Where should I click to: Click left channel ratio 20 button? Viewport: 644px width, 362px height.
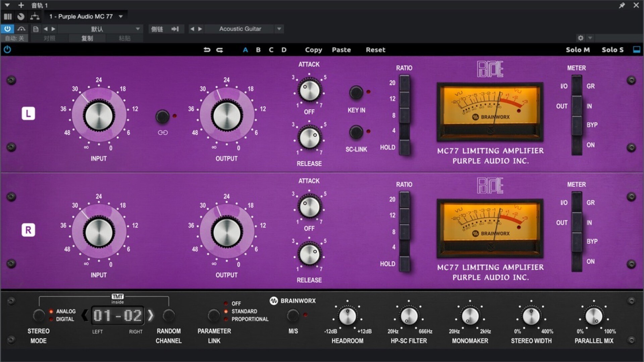click(x=405, y=83)
